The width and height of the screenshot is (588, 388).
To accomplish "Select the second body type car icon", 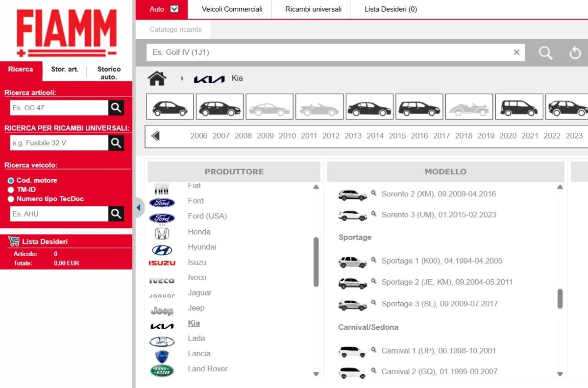I will click(220, 107).
